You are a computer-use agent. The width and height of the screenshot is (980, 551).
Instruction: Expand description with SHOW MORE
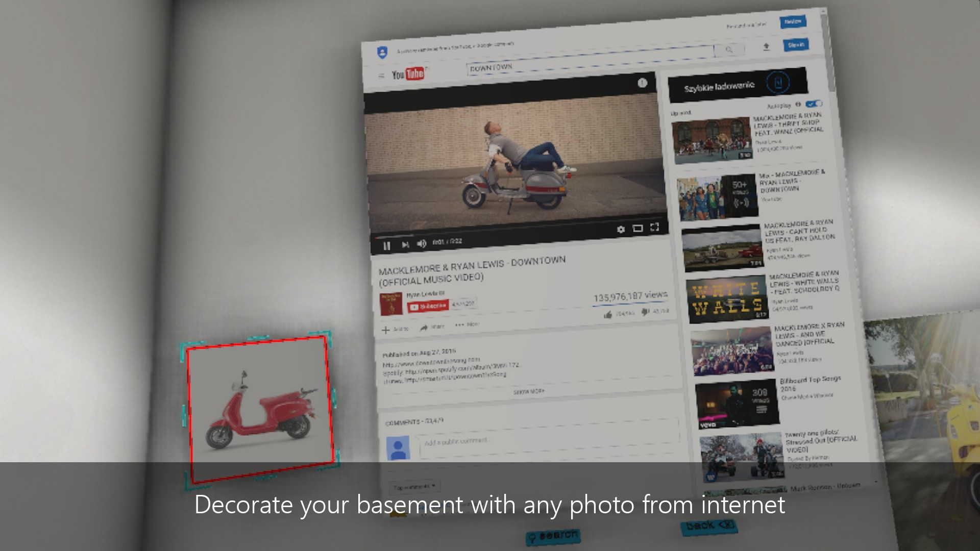[x=529, y=391]
